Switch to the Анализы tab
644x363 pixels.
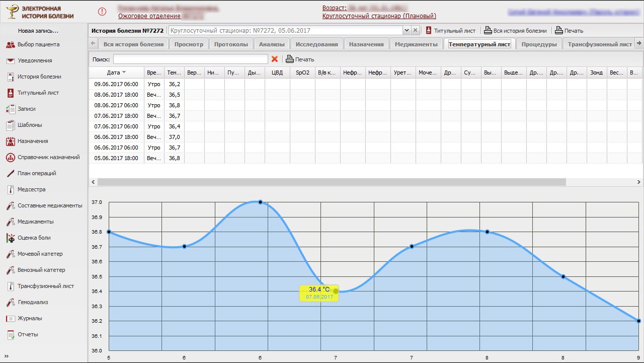point(272,44)
